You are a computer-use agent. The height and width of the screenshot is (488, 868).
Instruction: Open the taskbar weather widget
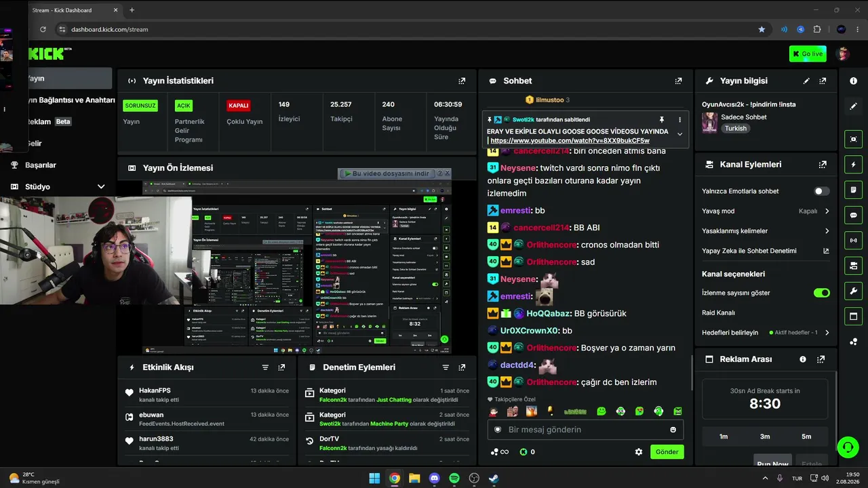point(34,478)
